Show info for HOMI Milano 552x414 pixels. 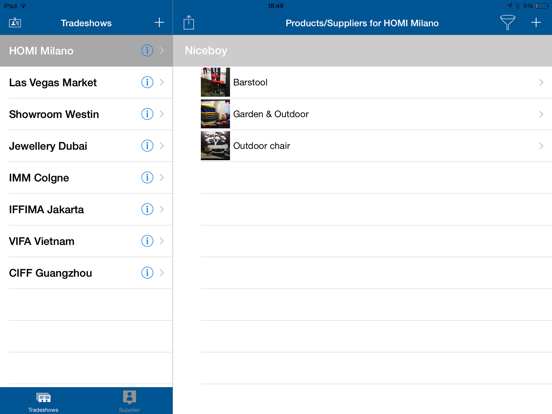(x=147, y=50)
